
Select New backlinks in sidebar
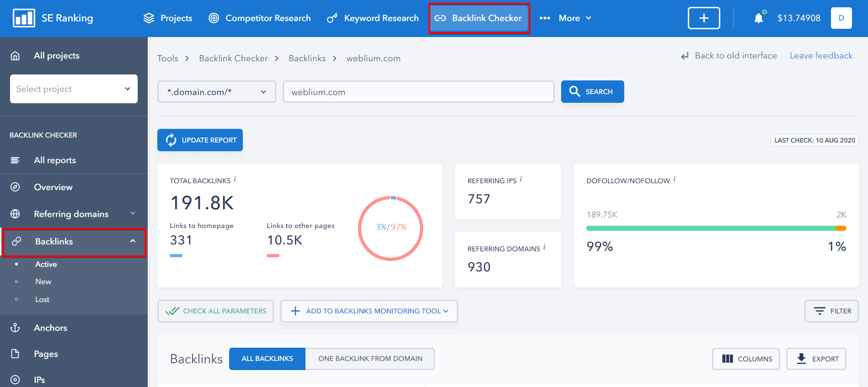[x=43, y=281]
